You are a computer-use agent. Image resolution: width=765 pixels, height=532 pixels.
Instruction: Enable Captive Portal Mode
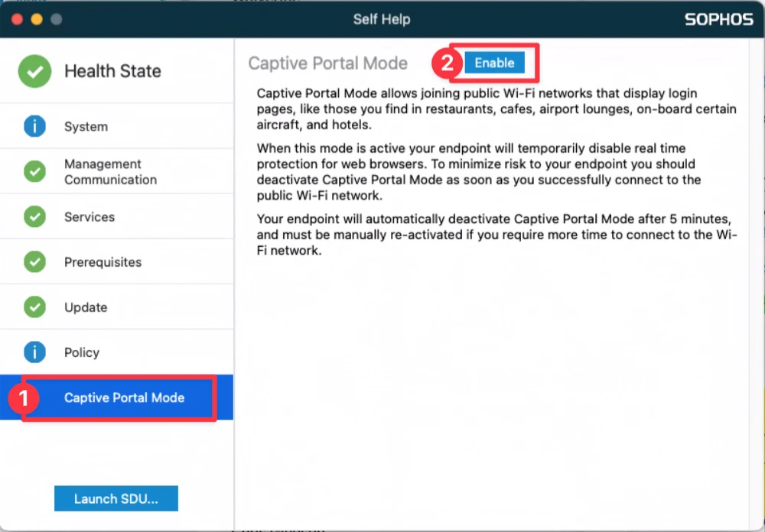(494, 63)
